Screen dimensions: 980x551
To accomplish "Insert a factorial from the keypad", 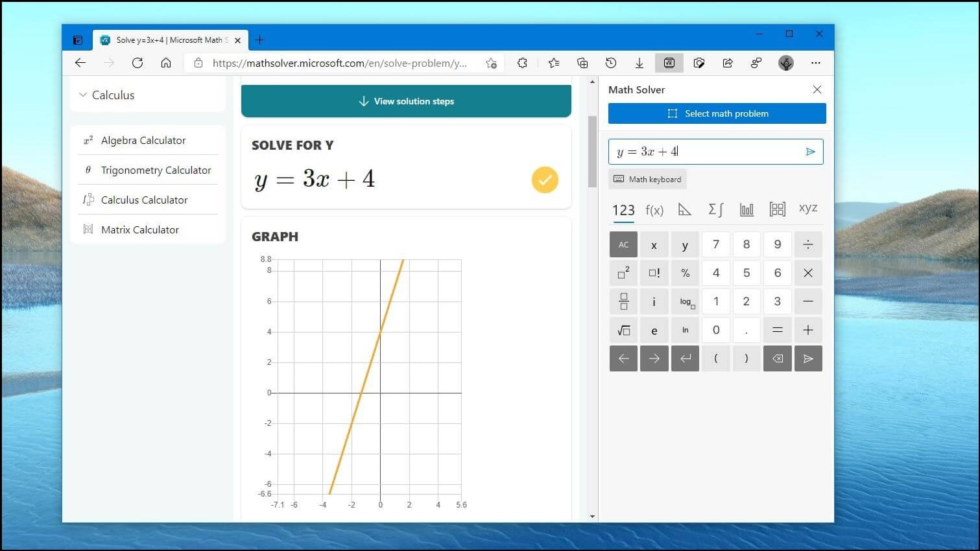I will click(x=654, y=273).
